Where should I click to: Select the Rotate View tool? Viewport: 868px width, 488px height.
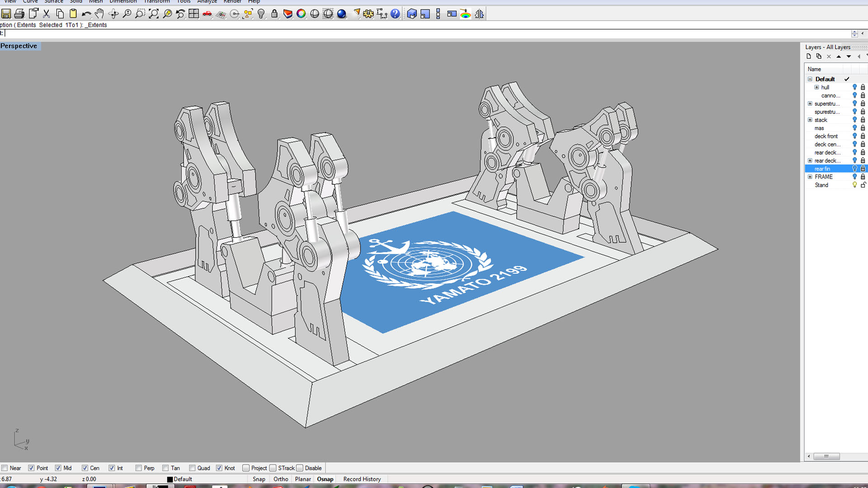point(113,14)
